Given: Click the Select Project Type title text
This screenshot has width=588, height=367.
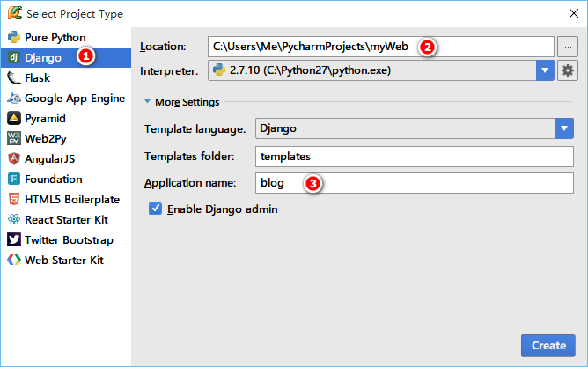Looking at the screenshot, I should coord(75,14).
